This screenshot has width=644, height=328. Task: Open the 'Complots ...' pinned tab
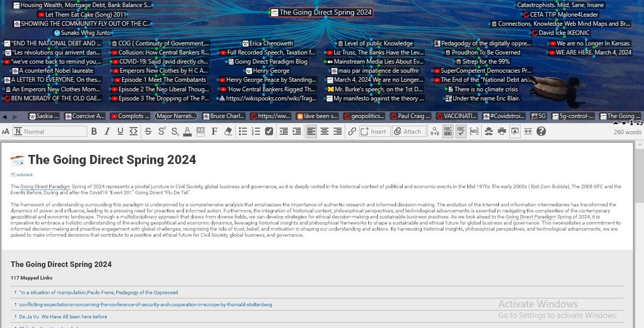tap(130, 116)
